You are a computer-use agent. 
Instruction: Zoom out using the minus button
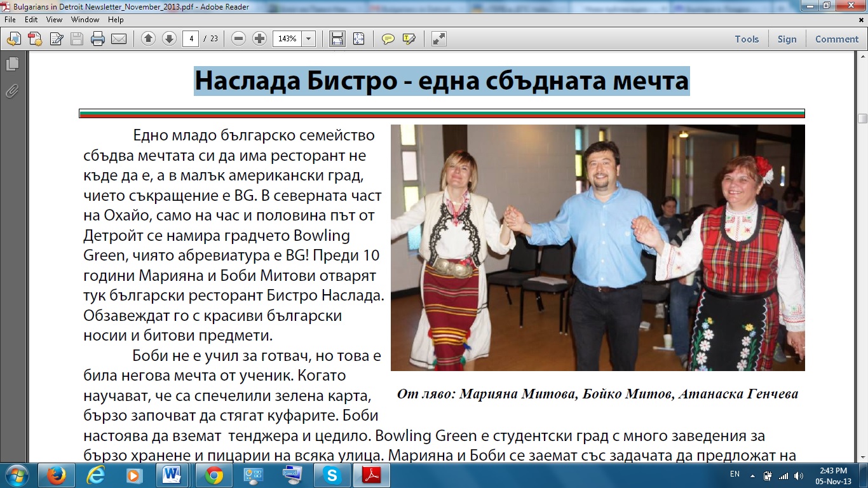coord(239,39)
